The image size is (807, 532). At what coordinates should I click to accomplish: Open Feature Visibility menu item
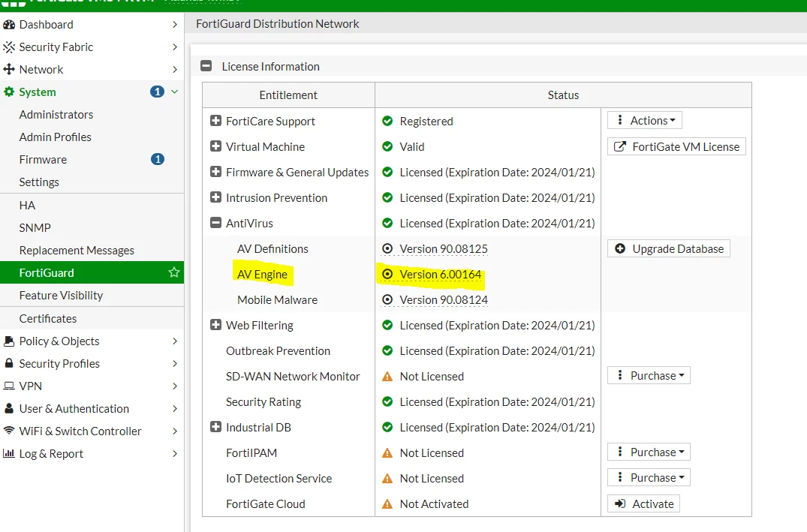coord(61,296)
